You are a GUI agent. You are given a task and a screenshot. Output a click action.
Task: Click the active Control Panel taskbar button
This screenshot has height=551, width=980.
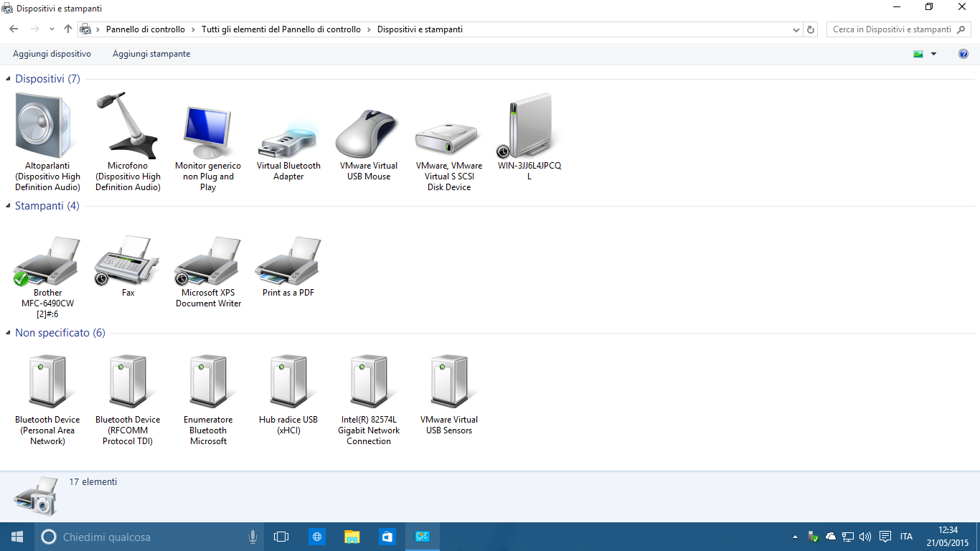tap(422, 537)
